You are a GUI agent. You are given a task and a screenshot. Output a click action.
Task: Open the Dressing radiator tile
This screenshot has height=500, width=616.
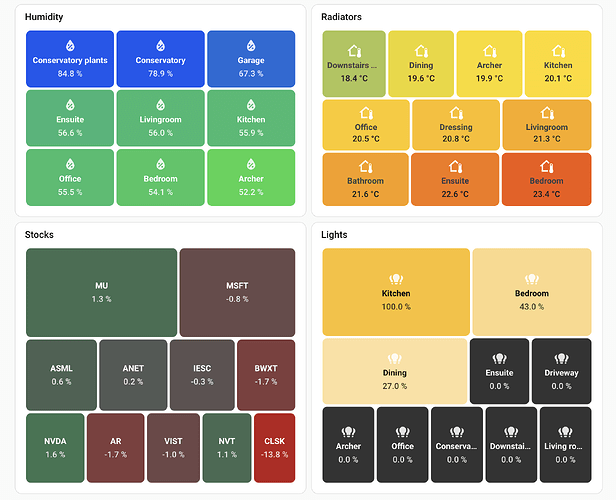point(455,125)
